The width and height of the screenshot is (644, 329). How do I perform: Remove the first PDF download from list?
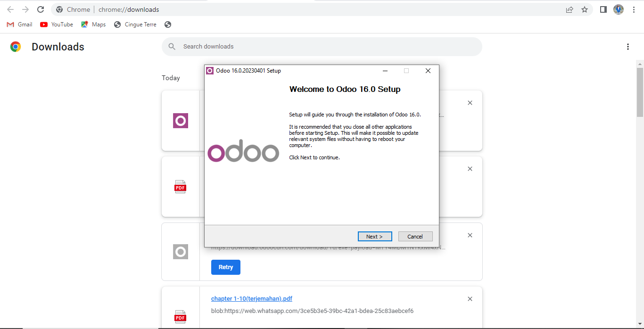pos(470,169)
